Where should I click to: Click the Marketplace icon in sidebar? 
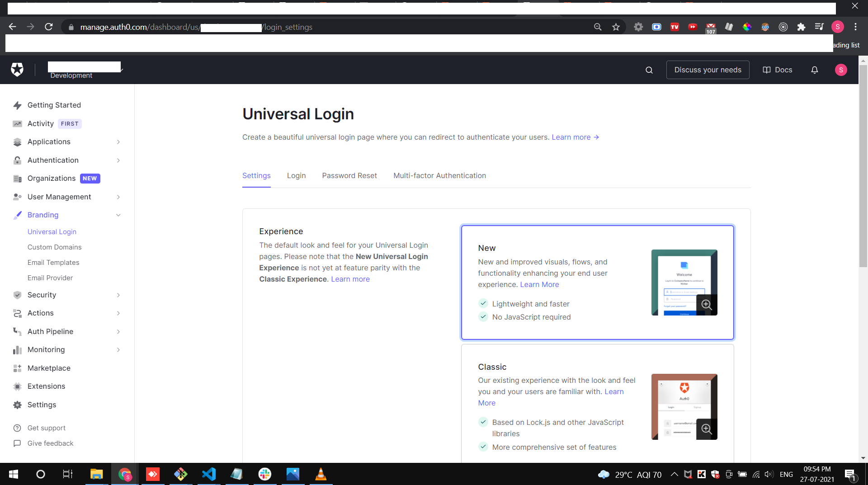pos(17,368)
